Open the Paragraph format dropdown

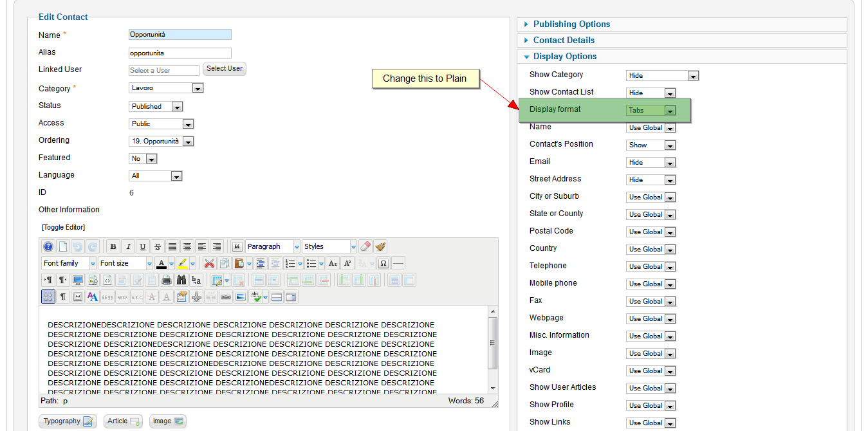(273, 246)
